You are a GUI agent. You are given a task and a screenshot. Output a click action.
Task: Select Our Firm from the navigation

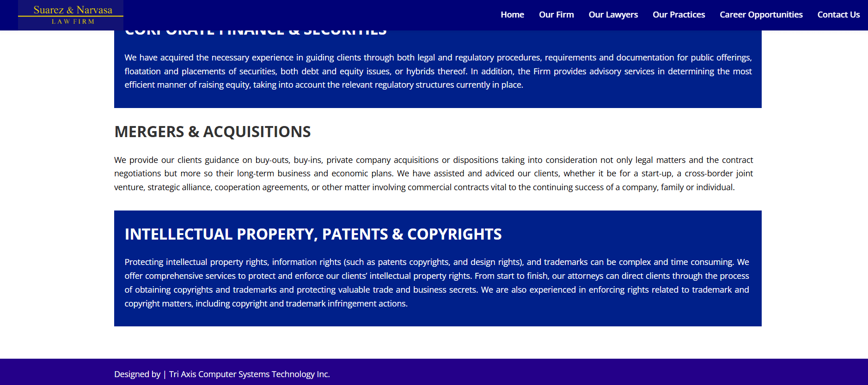(x=556, y=14)
